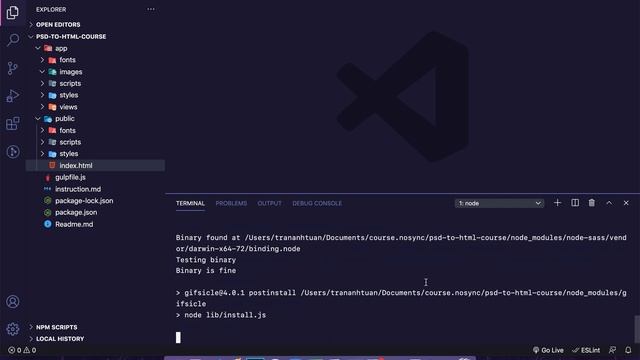Click the terminal scrollbar thumb
The height and width of the screenshot is (360, 640).
pos(637,329)
